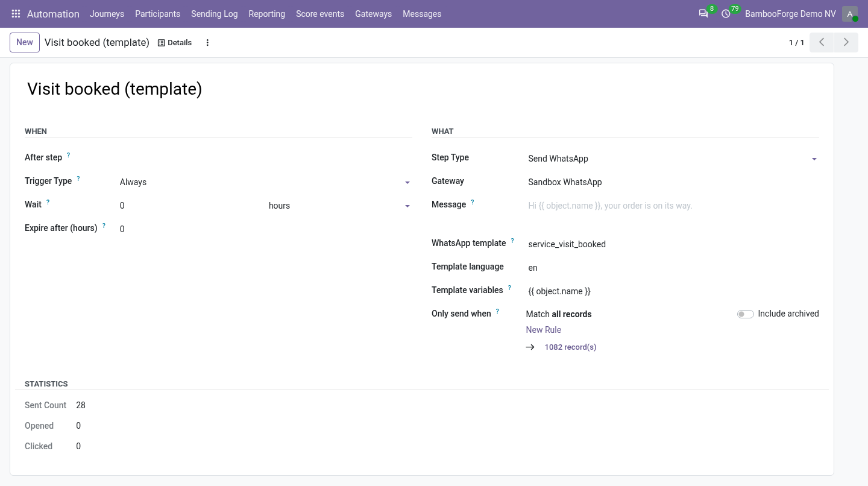Open the Details button

coord(175,43)
